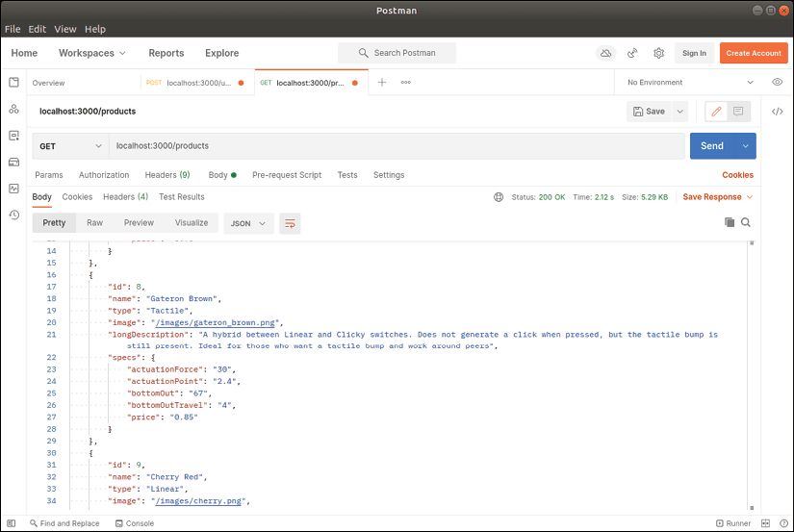Image resolution: width=794 pixels, height=532 pixels.
Task: Open the help question mark icon
Action: pyautogui.click(x=783, y=523)
